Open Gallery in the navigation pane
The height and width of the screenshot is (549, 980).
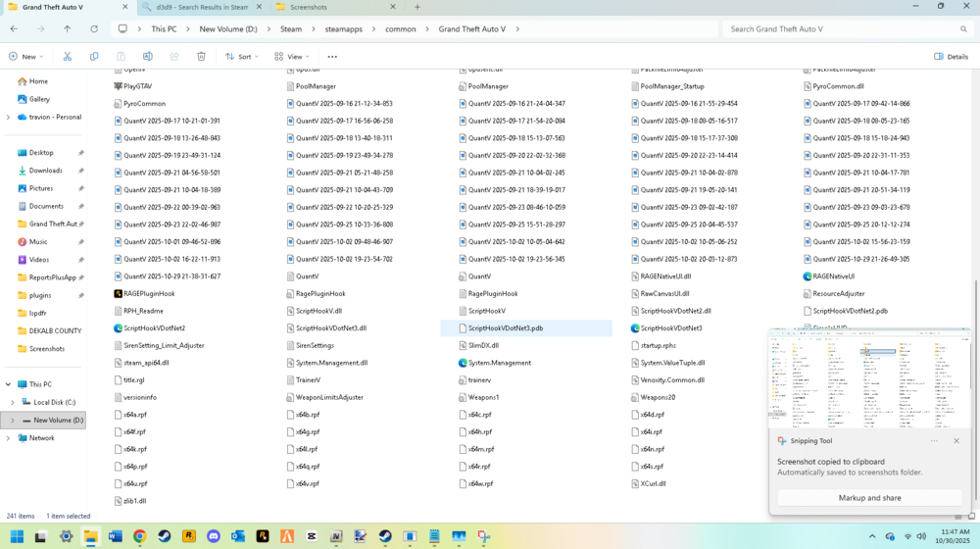[x=39, y=99]
